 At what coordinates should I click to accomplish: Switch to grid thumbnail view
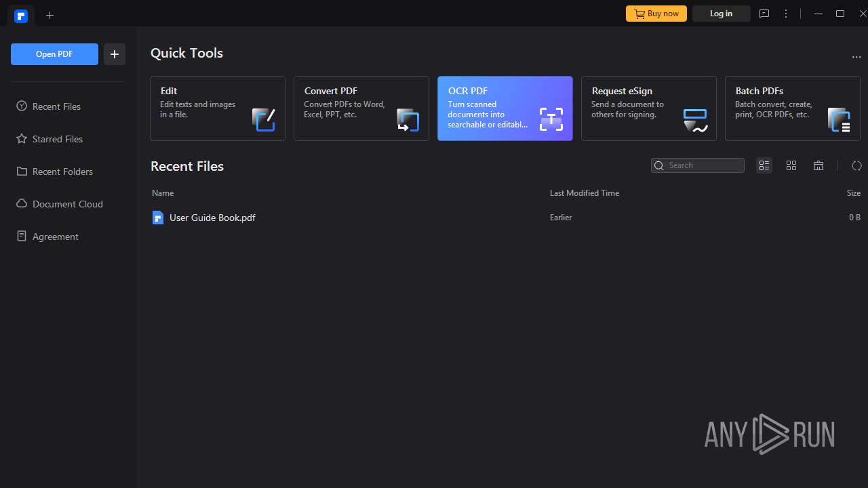(x=791, y=165)
